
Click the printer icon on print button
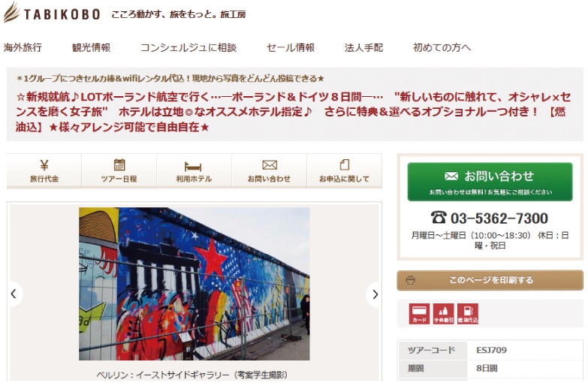tap(411, 280)
